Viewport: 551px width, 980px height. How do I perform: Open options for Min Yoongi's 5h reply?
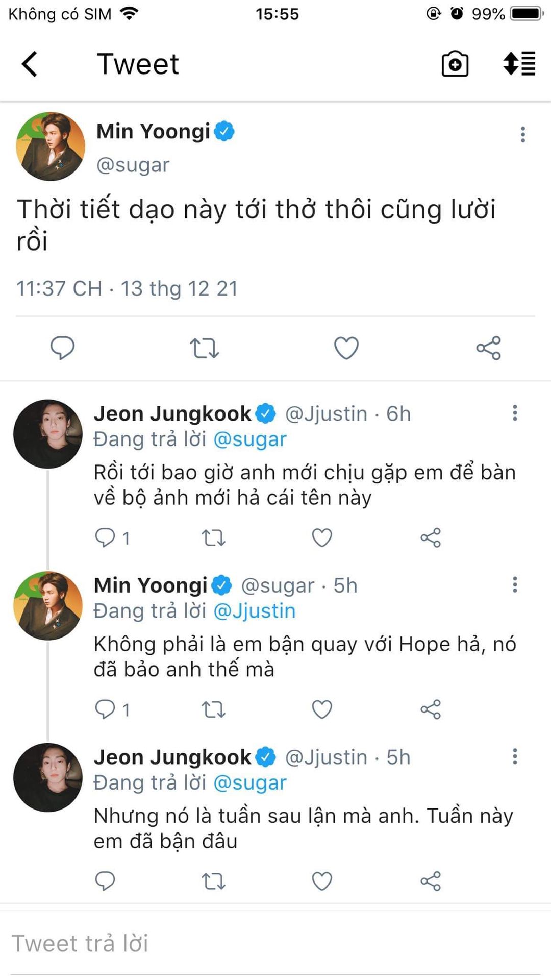(x=515, y=584)
